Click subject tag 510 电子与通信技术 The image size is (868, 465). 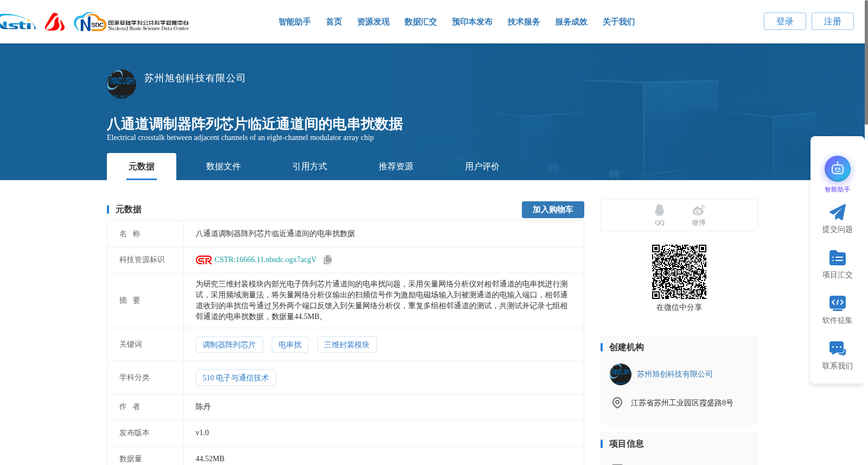coord(235,378)
